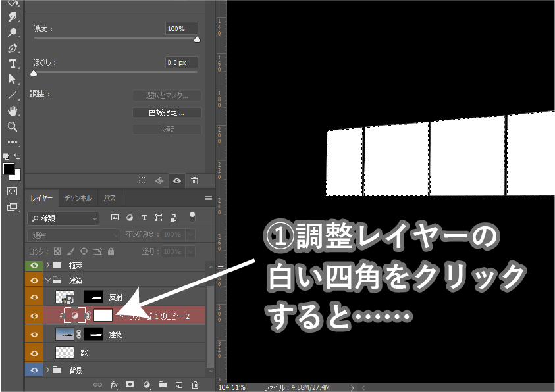Delete layer trash icon in Layers panel
This screenshot has width=555, height=392.
(x=195, y=385)
